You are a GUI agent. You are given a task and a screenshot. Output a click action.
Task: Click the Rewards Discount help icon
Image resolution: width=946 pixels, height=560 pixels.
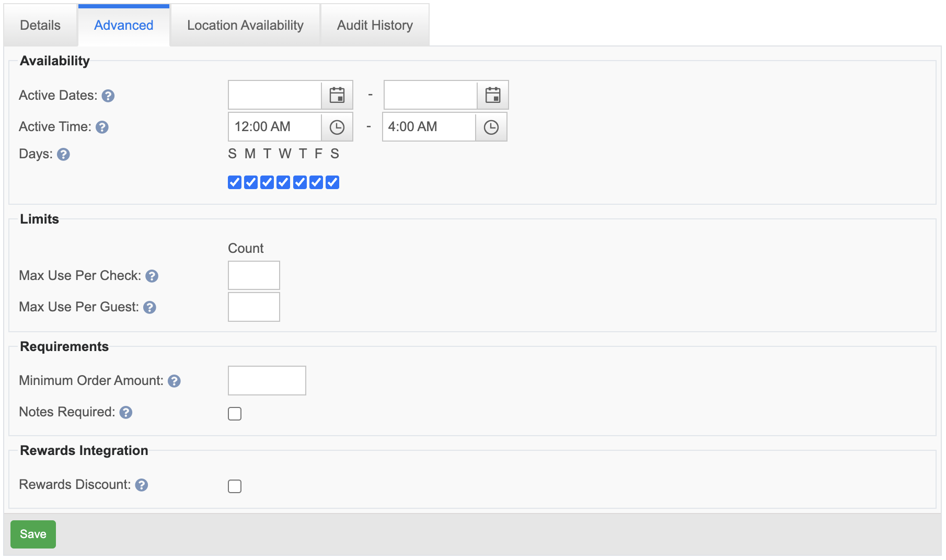[142, 485]
